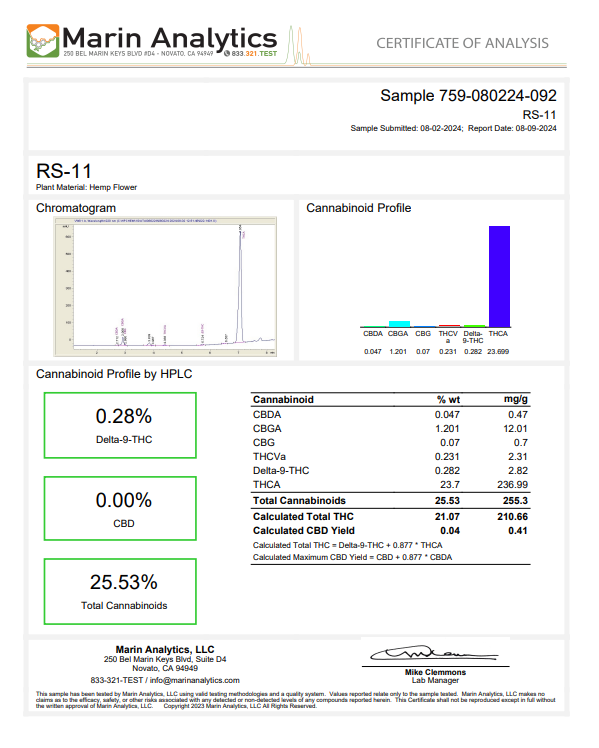Click the Marin Analytics hexagon logo icon
Viewport: 599px width, 748px height.
(43, 41)
